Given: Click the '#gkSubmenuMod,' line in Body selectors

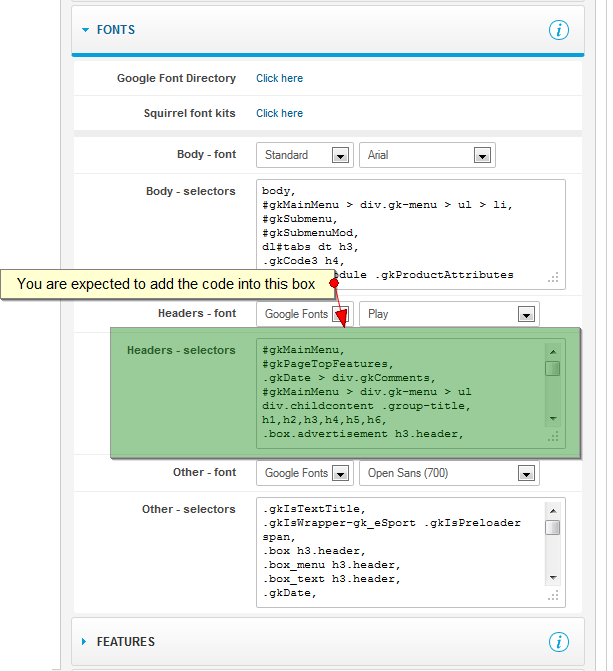Looking at the screenshot, I should 310,233.
